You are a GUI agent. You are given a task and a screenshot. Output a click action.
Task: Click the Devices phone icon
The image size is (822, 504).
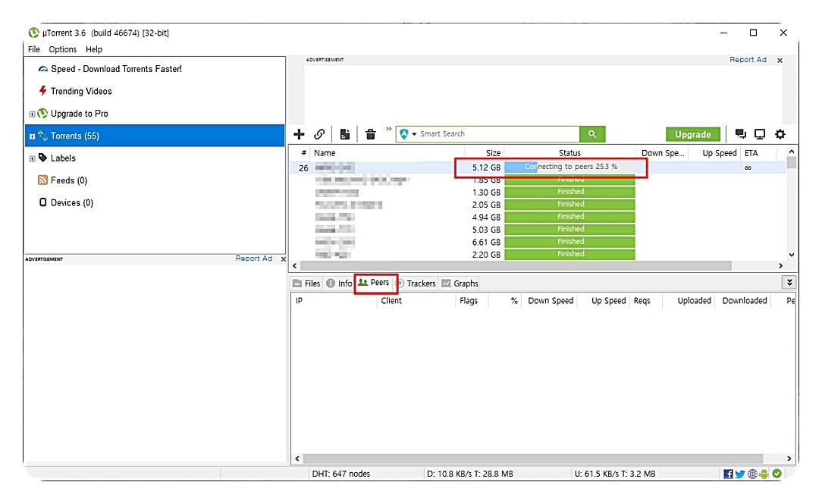pyautogui.click(x=43, y=202)
